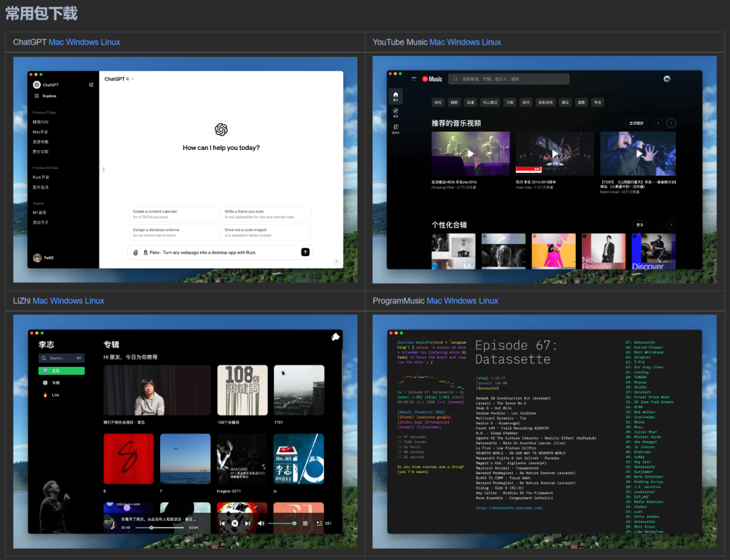Click the Explore compass icon in YouTube Music
This screenshot has width=730, height=560.
396,111
